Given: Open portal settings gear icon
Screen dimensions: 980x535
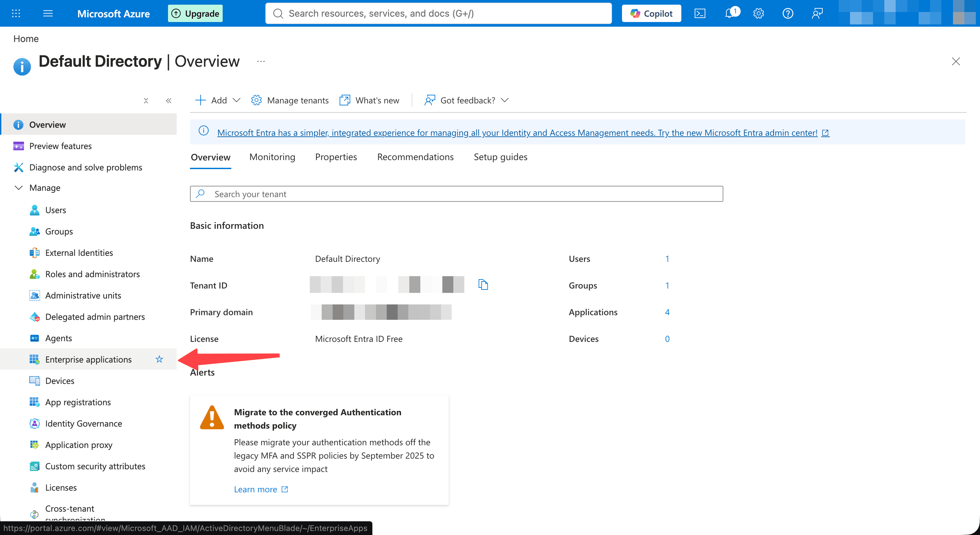Looking at the screenshot, I should [x=758, y=13].
